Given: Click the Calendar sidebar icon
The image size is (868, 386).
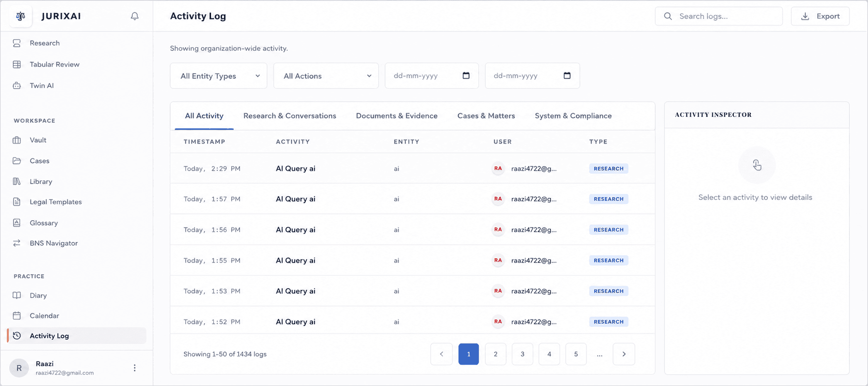Looking at the screenshot, I should tap(17, 315).
